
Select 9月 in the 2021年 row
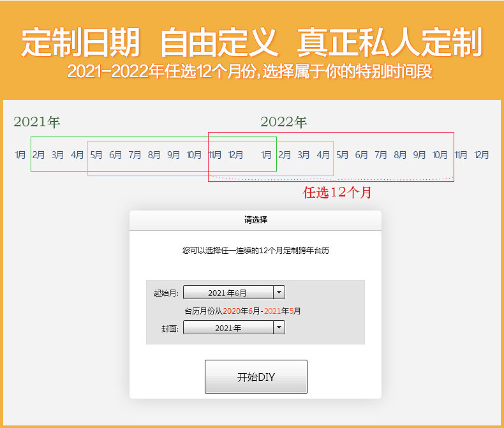click(x=174, y=155)
